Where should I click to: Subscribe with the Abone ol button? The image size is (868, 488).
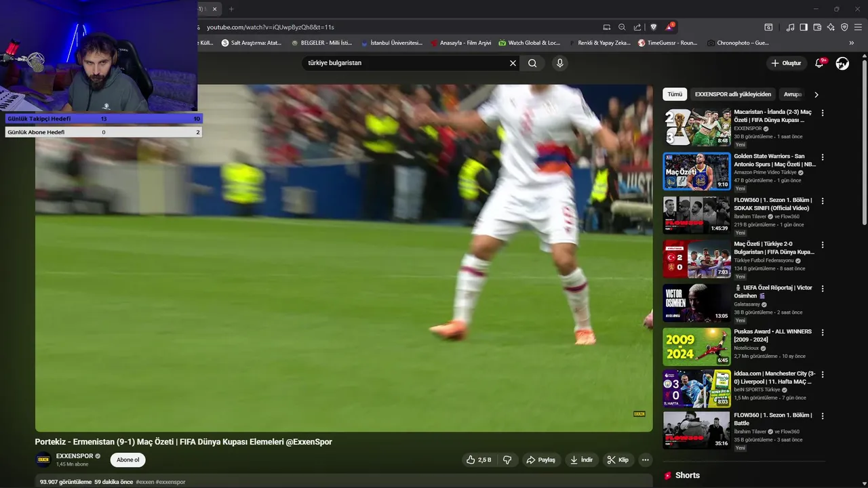point(127,460)
